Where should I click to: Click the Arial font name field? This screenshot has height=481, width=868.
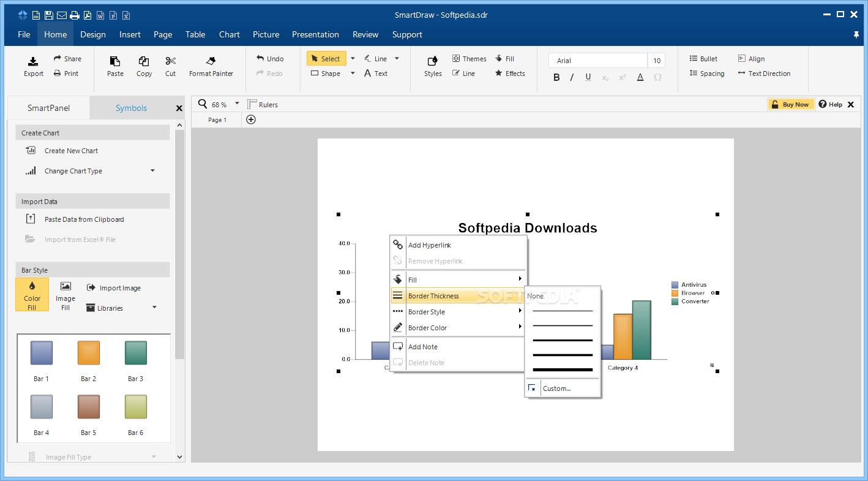pos(598,60)
